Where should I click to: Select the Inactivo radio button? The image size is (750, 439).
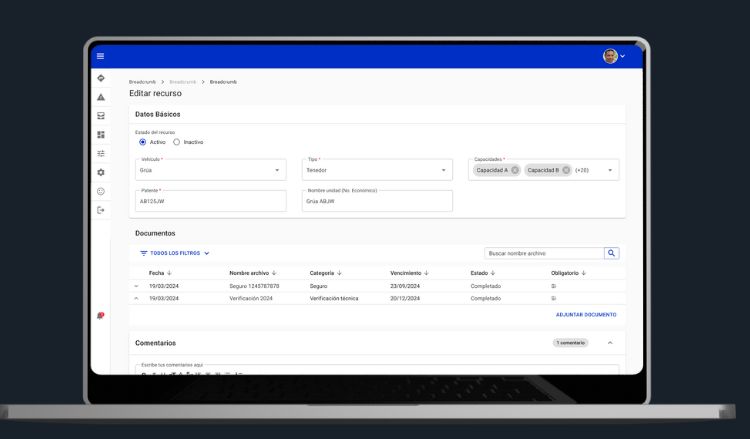point(177,142)
